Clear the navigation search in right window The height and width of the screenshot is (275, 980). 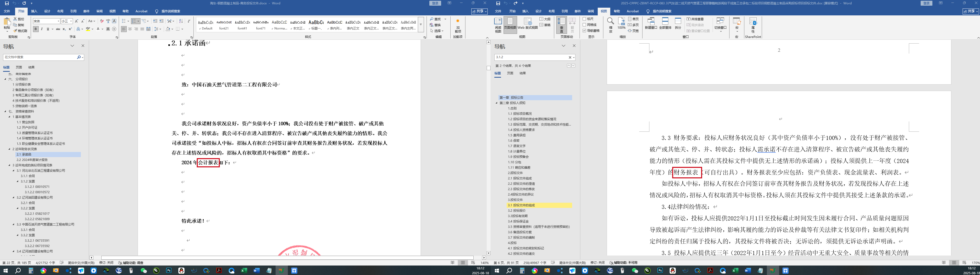(x=570, y=57)
